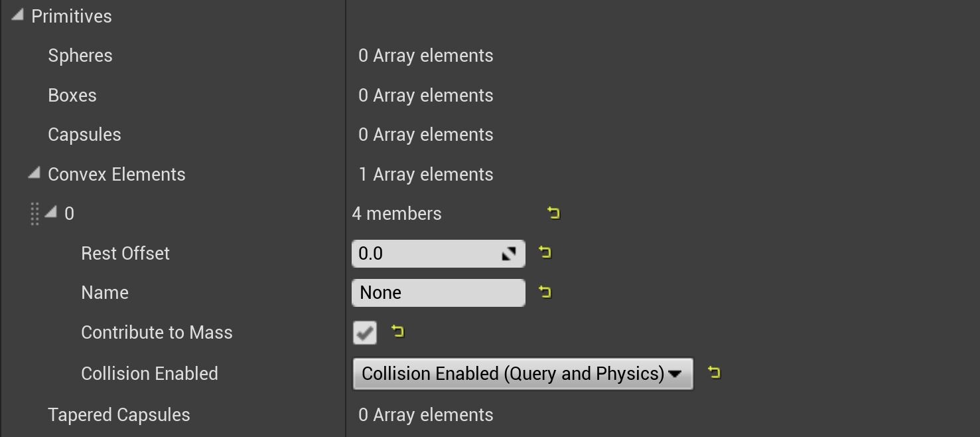Select the Tapered Capsules row
Image resolution: width=980 pixels, height=437 pixels.
pyautogui.click(x=119, y=415)
